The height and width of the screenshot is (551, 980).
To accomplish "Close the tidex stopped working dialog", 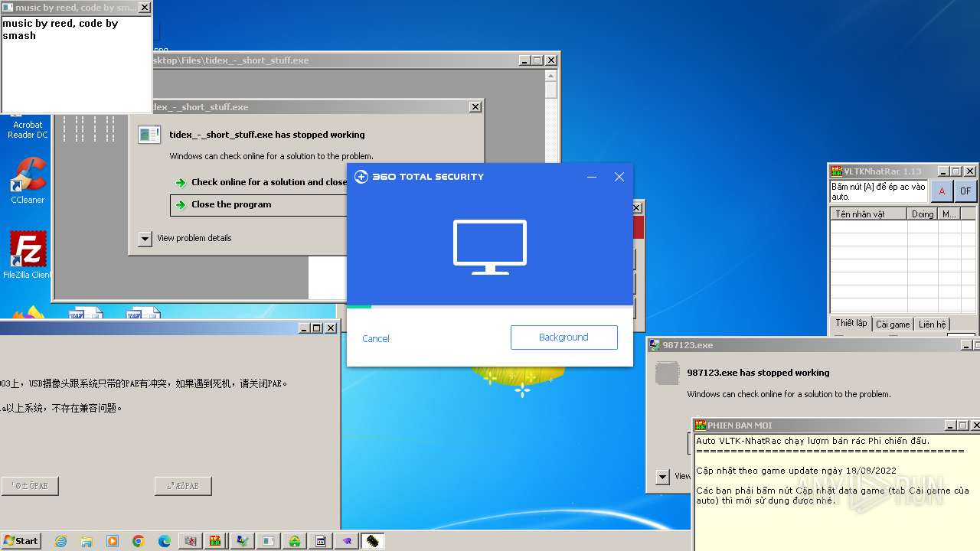I will pos(475,107).
